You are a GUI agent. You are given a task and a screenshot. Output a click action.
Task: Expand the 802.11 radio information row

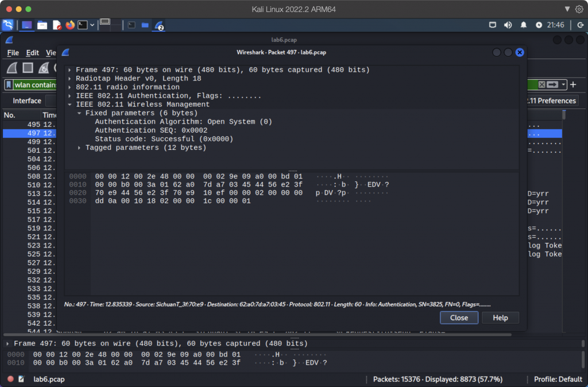(69, 87)
